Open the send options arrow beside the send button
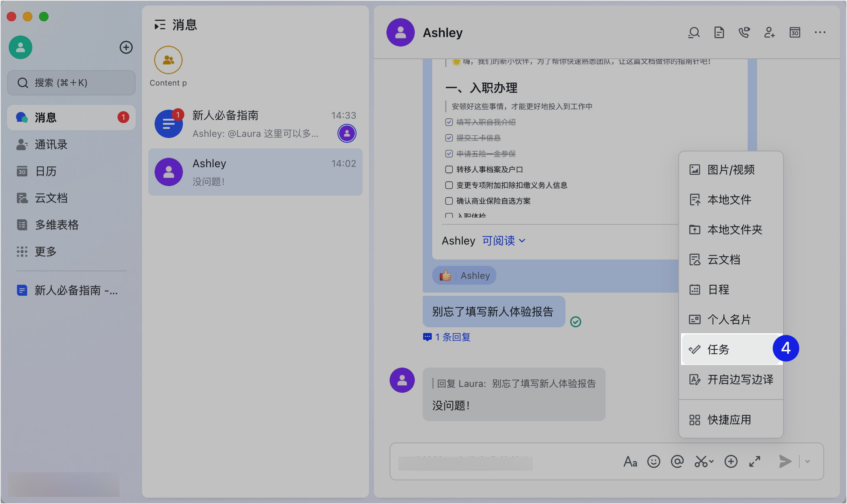 click(x=808, y=461)
